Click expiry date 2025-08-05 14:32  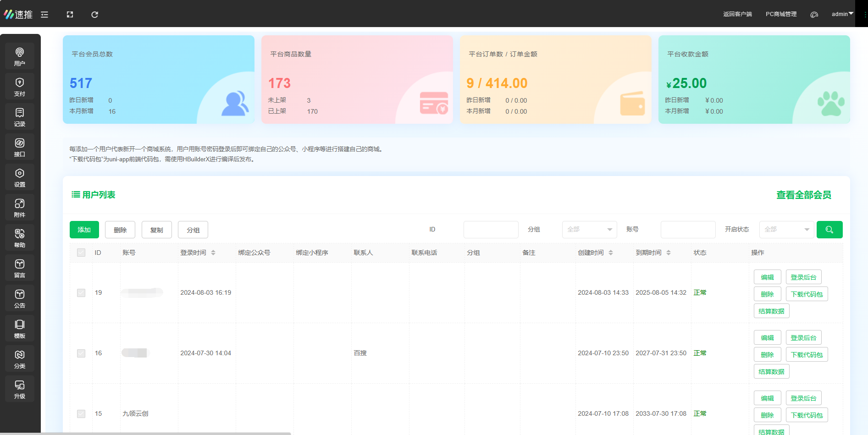[661, 293]
